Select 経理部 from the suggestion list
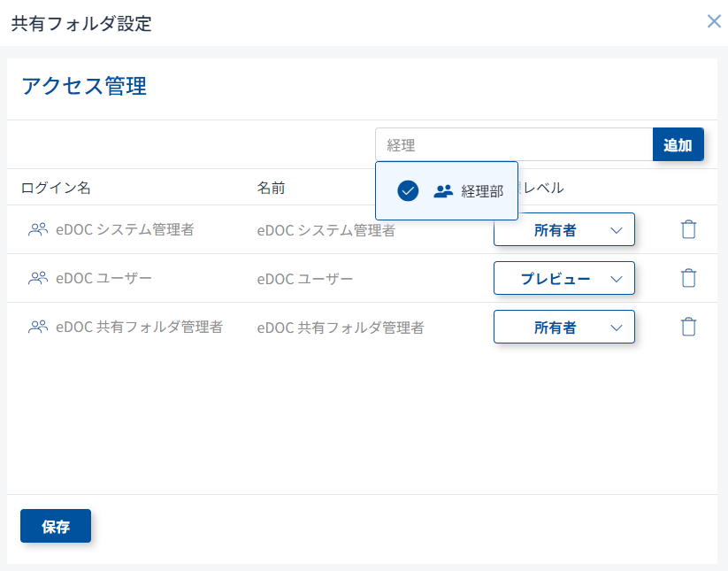This screenshot has height=571, width=728. (x=482, y=190)
